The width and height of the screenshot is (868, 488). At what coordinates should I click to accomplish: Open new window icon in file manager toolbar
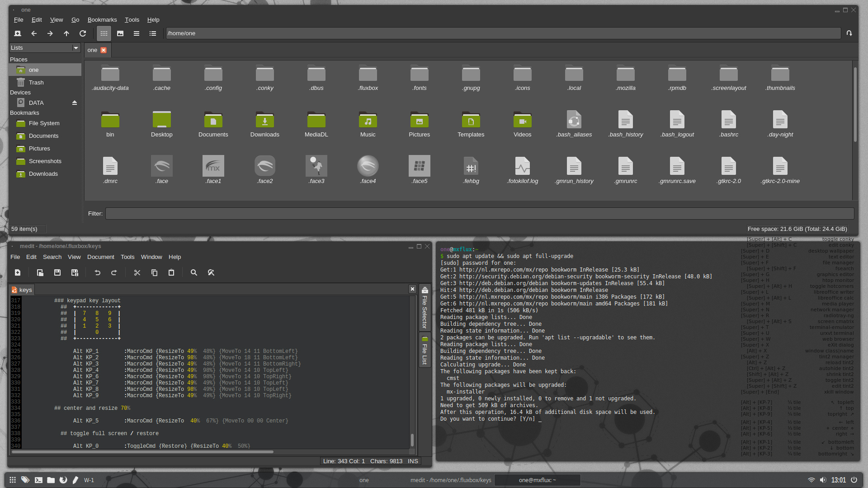[x=18, y=33]
